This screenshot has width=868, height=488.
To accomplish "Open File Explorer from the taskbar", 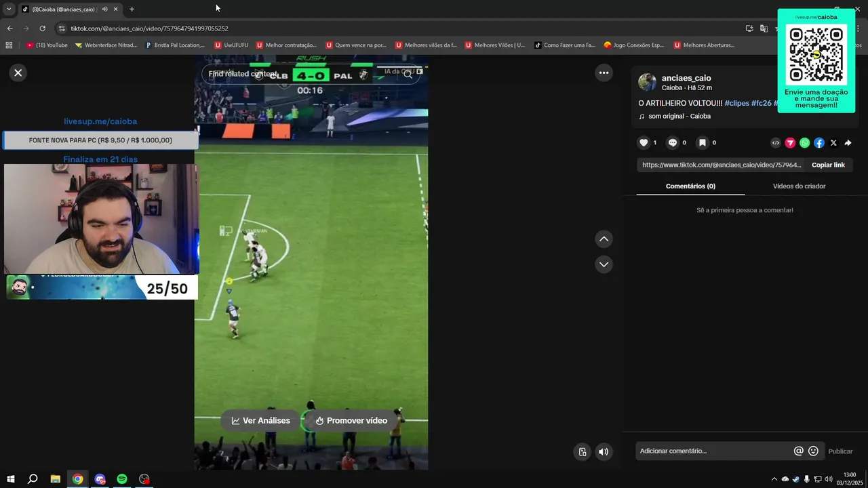I will click(x=56, y=479).
